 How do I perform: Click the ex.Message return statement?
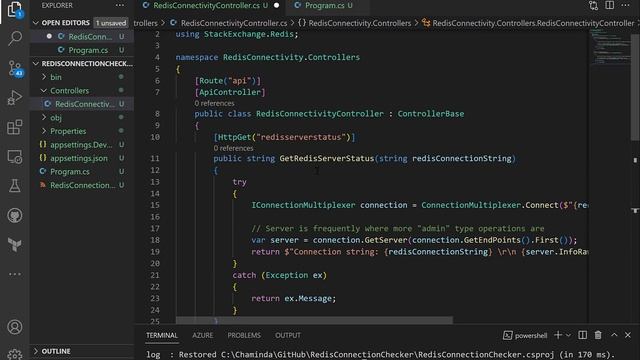coord(293,298)
